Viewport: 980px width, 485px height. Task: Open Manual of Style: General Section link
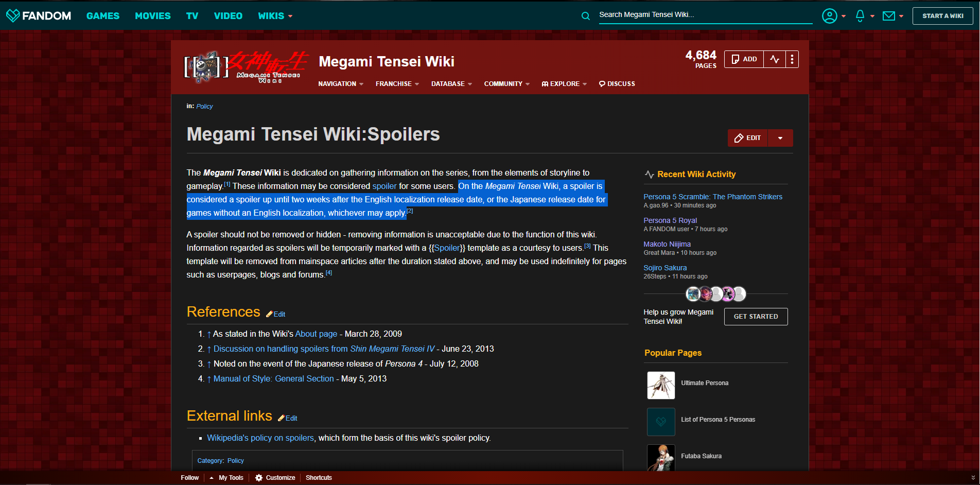(274, 379)
